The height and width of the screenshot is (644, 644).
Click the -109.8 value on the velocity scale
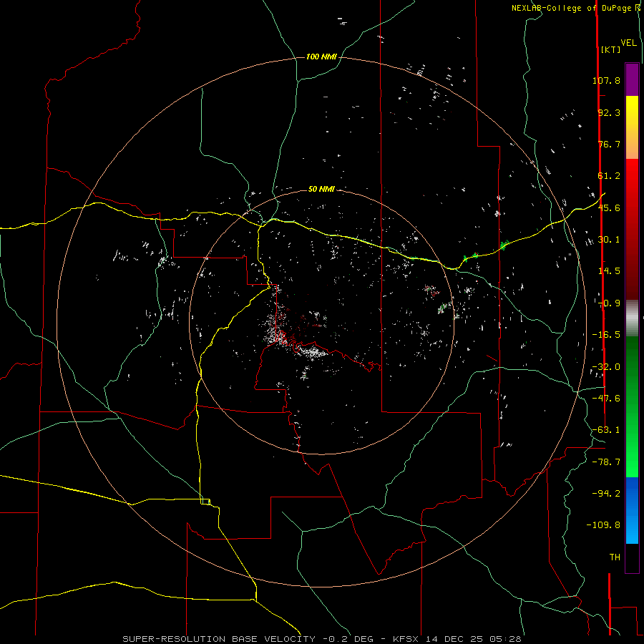[x=603, y=525]
